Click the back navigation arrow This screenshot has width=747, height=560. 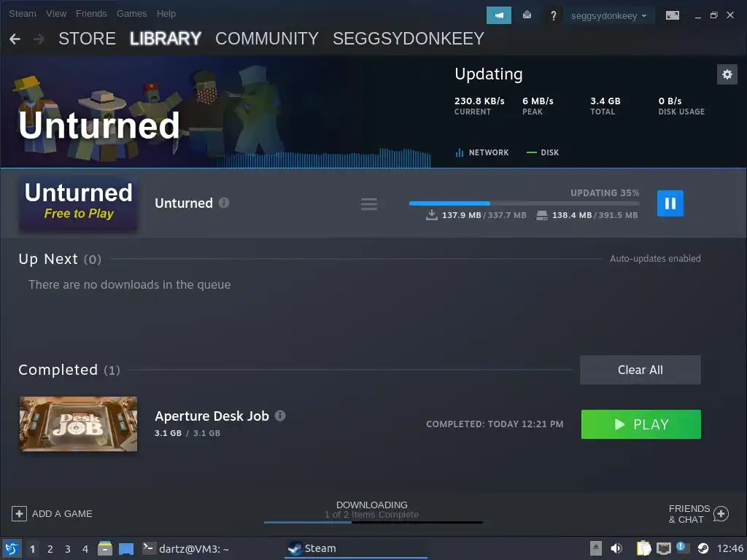[15, 39]
